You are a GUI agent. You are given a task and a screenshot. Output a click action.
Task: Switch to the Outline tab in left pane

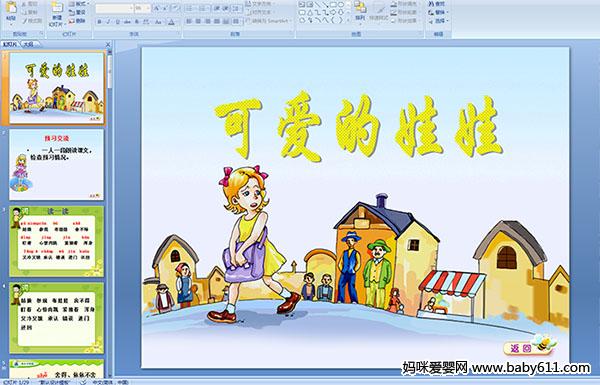point(29,44)
